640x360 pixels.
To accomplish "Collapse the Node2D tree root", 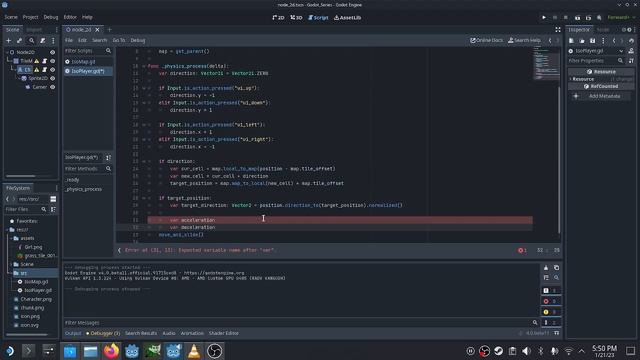I will (x=7, y=52).
